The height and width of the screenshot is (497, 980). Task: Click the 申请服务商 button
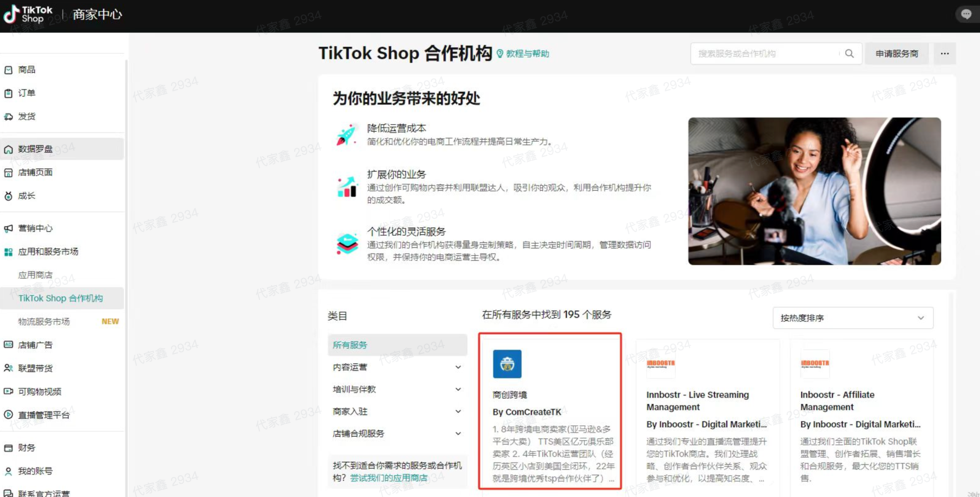tap(897, 54)
